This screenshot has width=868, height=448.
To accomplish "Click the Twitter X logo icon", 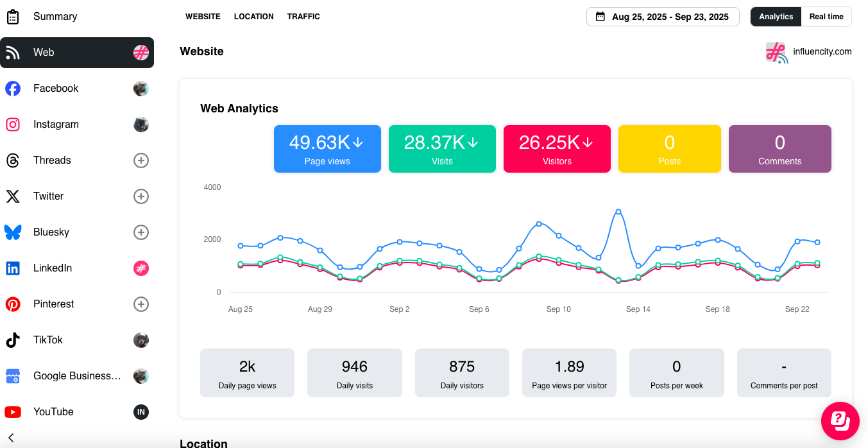I will (13, 196).
